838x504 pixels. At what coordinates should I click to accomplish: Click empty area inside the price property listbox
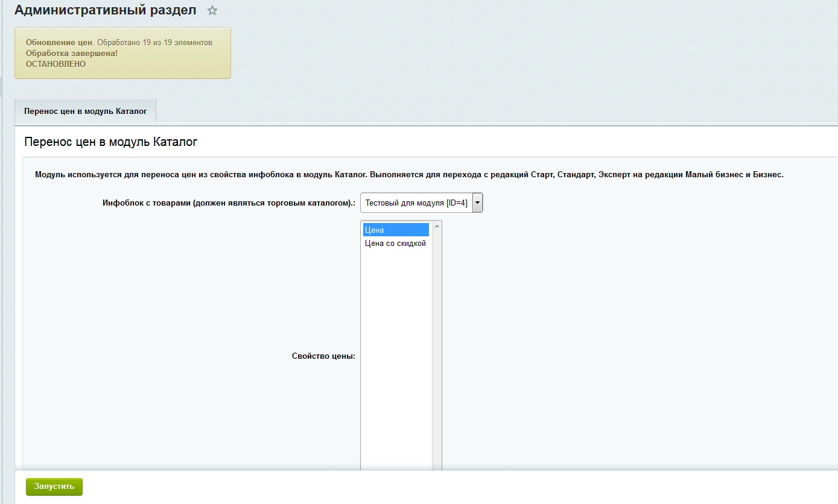(395, 362)
